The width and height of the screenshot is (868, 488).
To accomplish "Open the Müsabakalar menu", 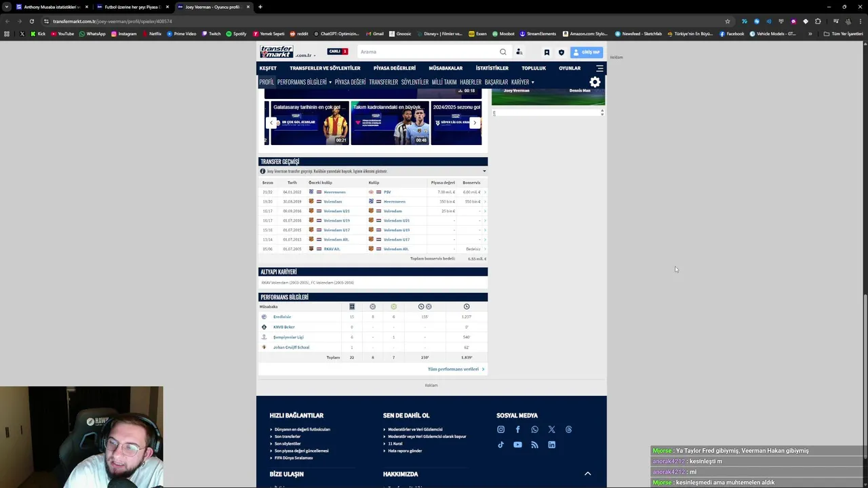I will pyautogui.click(x=446, y=68).
